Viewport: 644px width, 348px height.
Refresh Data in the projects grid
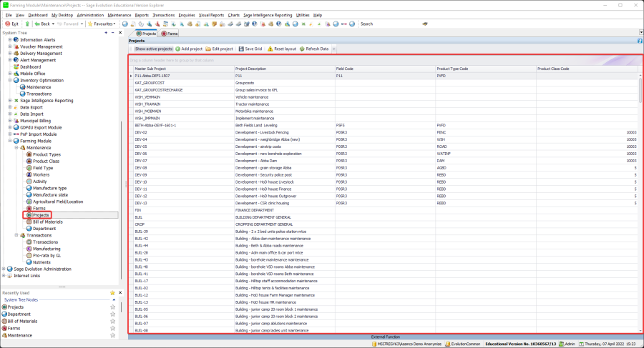point(314,49)
